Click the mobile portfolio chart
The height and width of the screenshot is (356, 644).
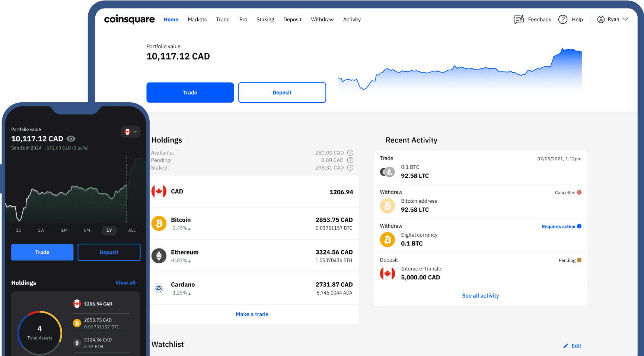click(76, 189)
